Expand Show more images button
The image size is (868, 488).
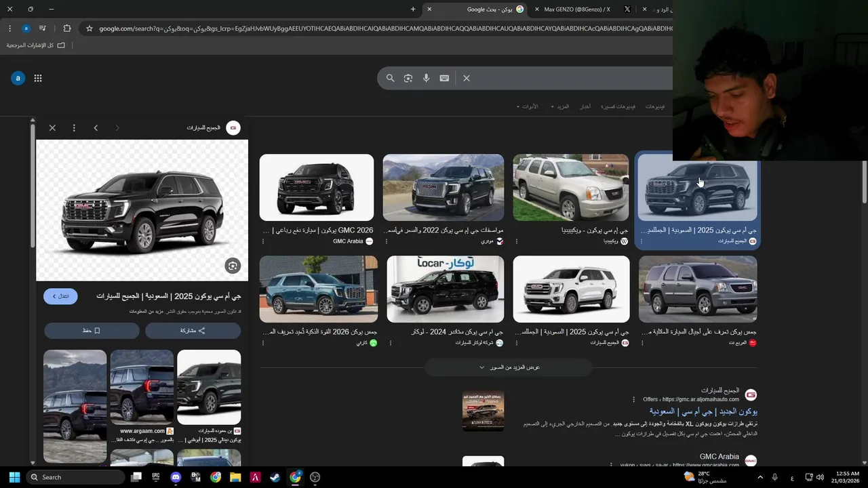[x=509, y=367]
